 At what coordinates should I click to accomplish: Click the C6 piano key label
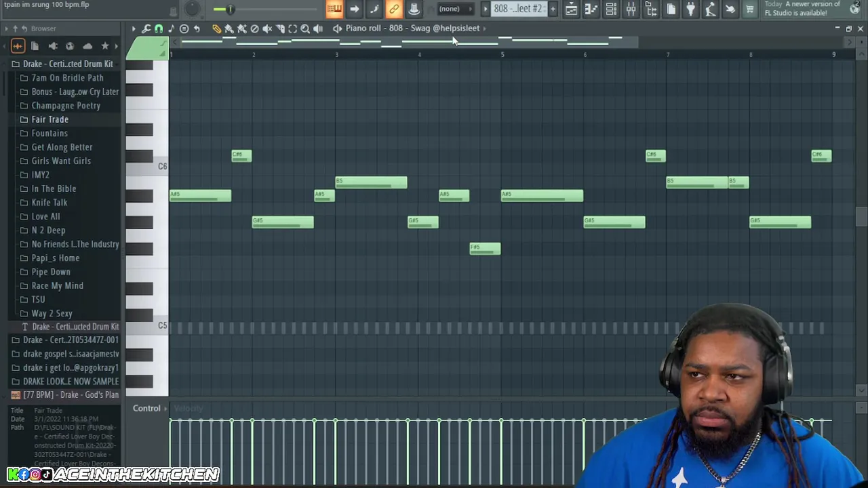[x=162, y=167]
